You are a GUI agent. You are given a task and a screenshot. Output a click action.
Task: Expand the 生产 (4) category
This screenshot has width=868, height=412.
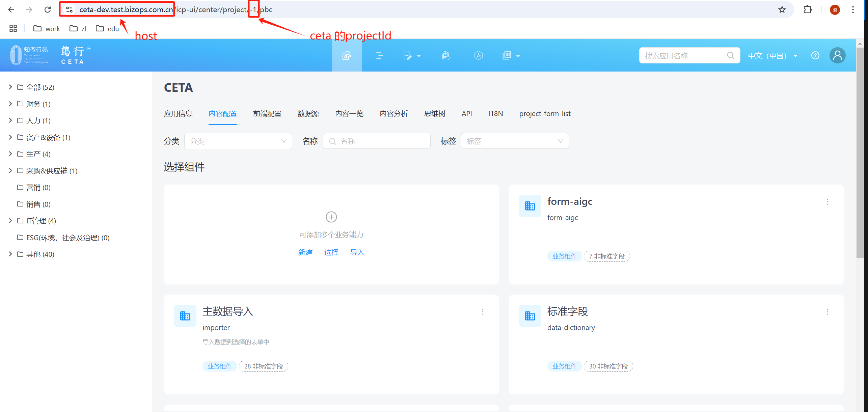click(10, 154)
